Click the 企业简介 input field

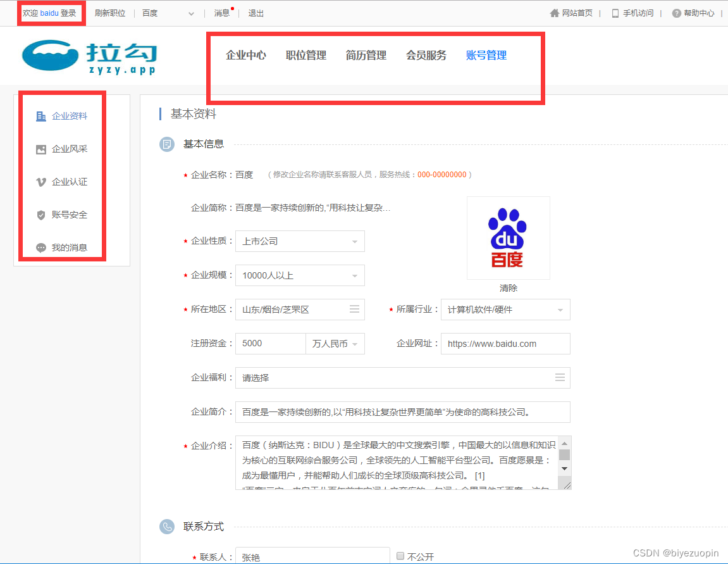(x=402, y=412)
